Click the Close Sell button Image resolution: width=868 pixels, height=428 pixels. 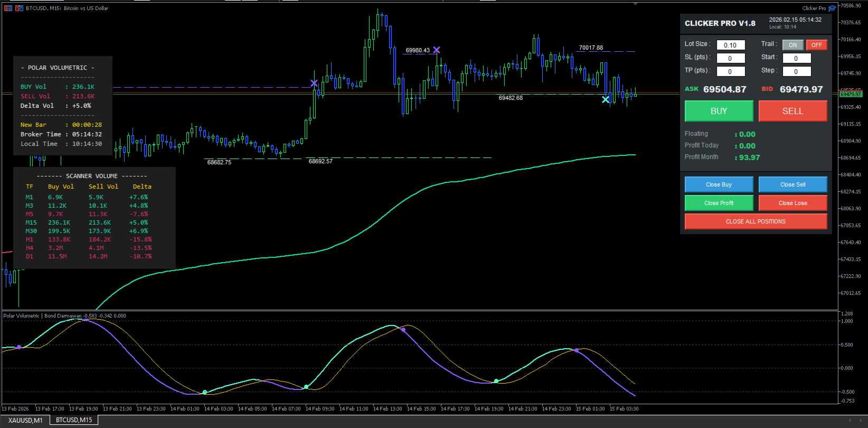tap(792, 184)
